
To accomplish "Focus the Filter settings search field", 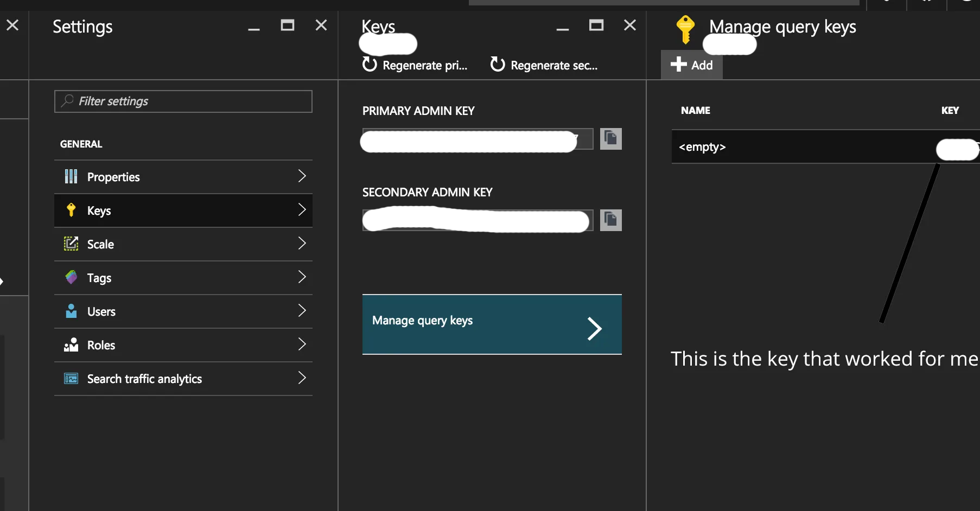I will tap(183, 101).
